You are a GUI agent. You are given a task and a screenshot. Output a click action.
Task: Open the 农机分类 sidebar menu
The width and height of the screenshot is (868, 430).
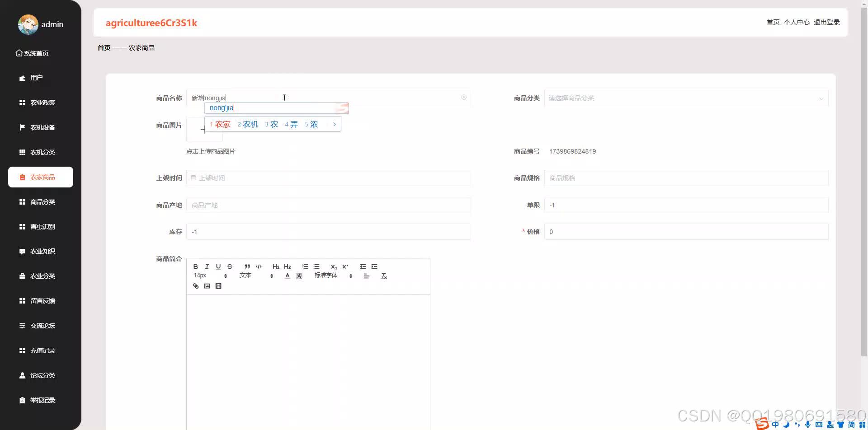(x=41, y=152)
